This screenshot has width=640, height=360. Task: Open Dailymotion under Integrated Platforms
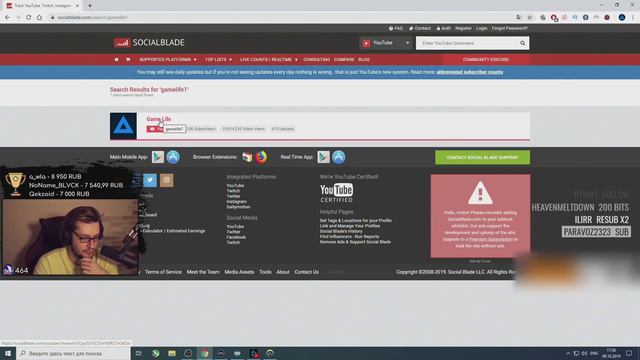(x=238, y=207)
